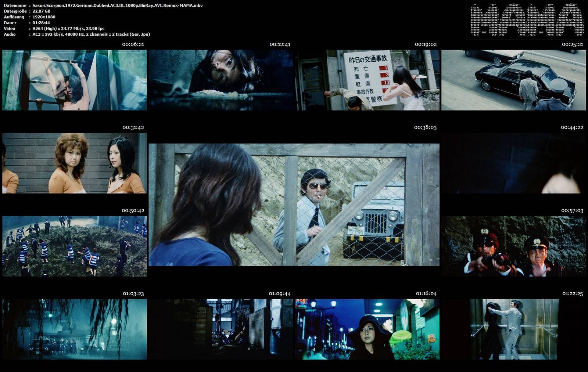Viewport: 588px width, 372px height.
Task: Click the 01:28:44 duration value
Action: [x=41, y=23]
